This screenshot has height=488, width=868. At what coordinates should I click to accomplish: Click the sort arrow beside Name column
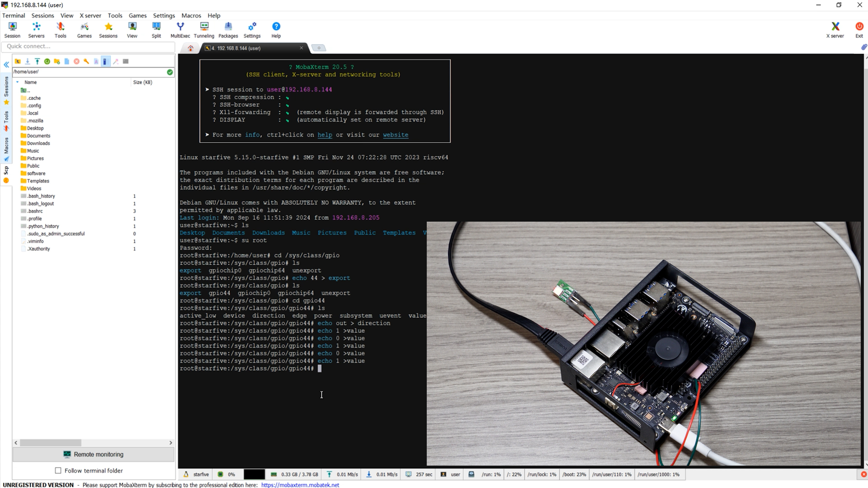click(18, 82)
